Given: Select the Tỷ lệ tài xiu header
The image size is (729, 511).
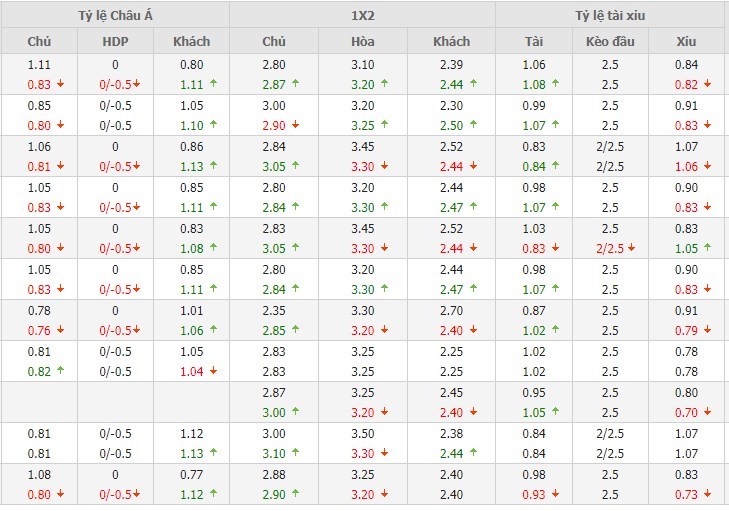Looking at the screenshot, I should click(609, 14).
